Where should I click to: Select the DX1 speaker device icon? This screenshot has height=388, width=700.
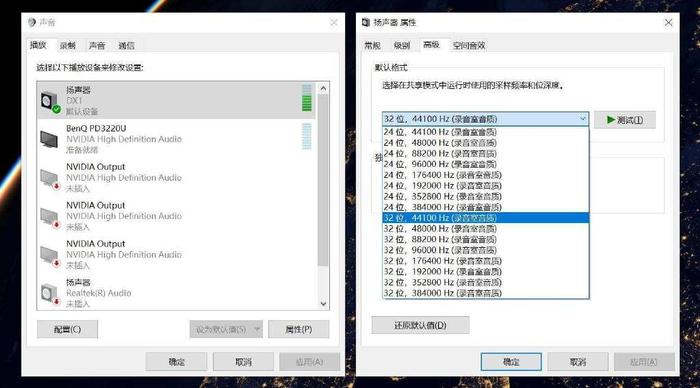click(50, 101)
